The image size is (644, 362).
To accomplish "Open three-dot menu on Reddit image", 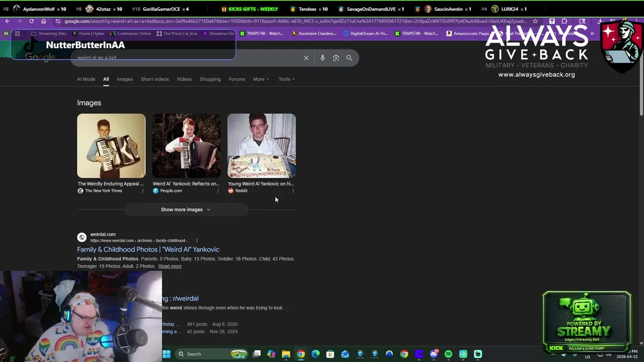I will pyautogui.click(x=293, y=191).
